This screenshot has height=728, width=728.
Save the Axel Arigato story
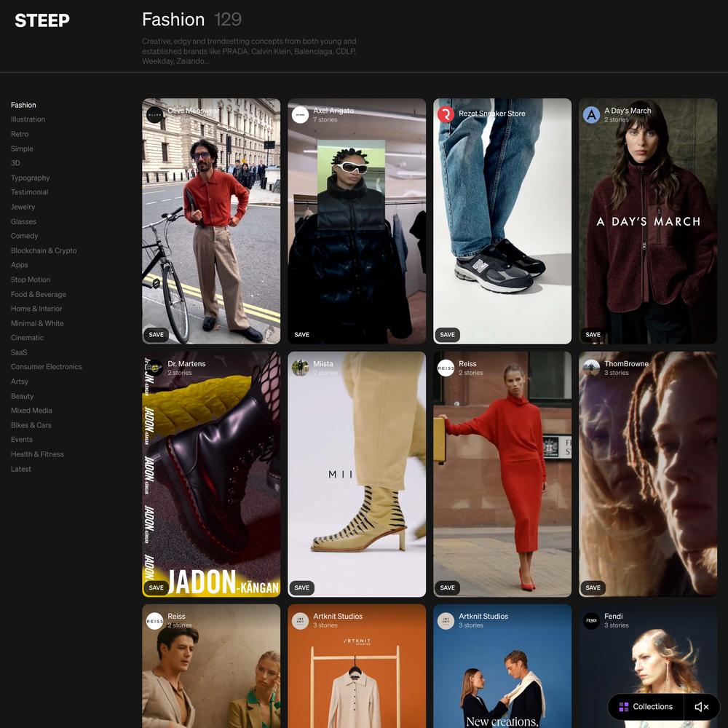pyautogui.click(x=302, y=335)
